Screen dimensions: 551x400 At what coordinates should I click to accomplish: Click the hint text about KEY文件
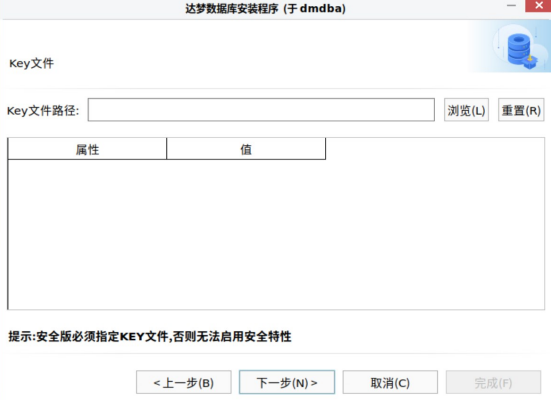pyautogui.click(x=150, y=336)
